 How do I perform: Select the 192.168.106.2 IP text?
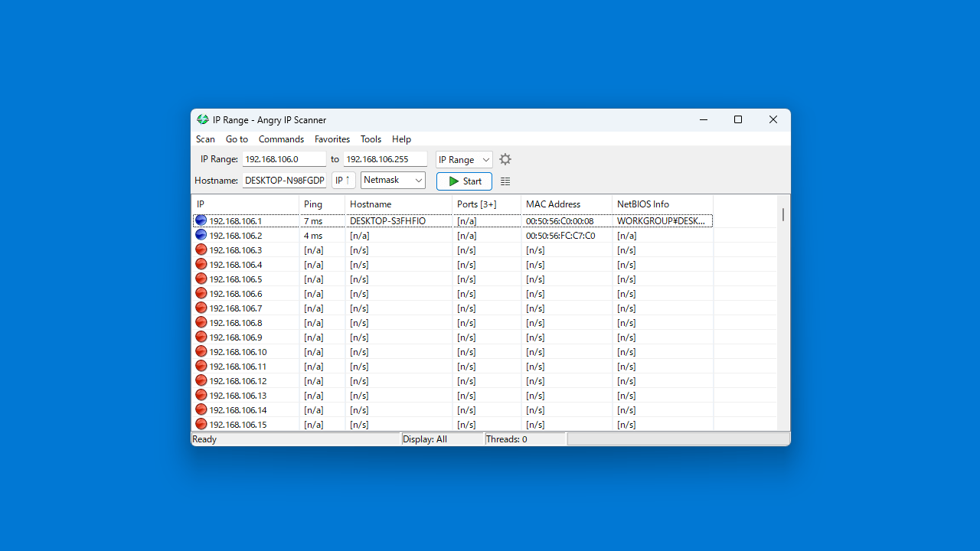(235, 236)
